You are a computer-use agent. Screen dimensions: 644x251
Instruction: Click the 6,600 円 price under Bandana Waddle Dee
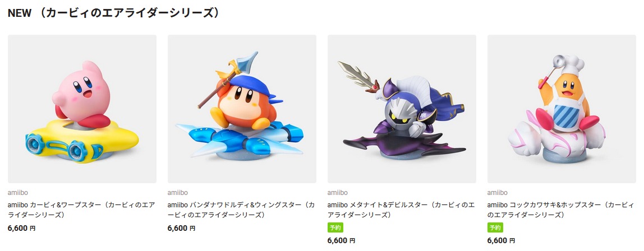(x=181, y=228)
